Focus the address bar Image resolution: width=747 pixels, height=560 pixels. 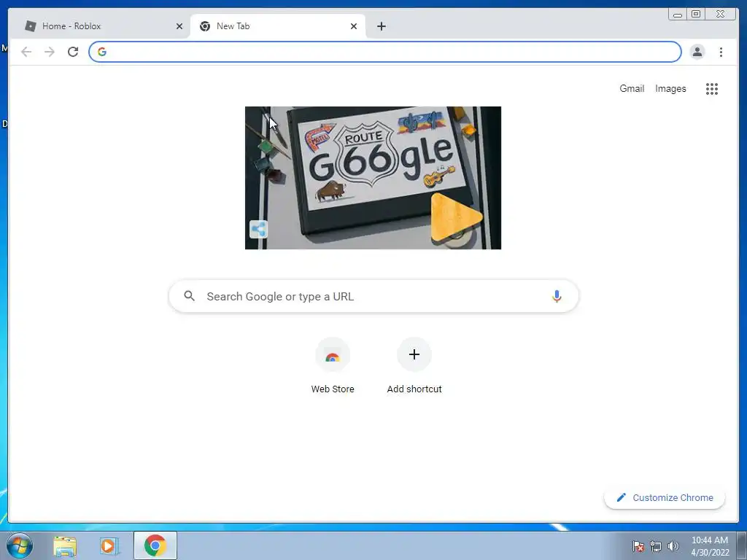pos(385,52)
